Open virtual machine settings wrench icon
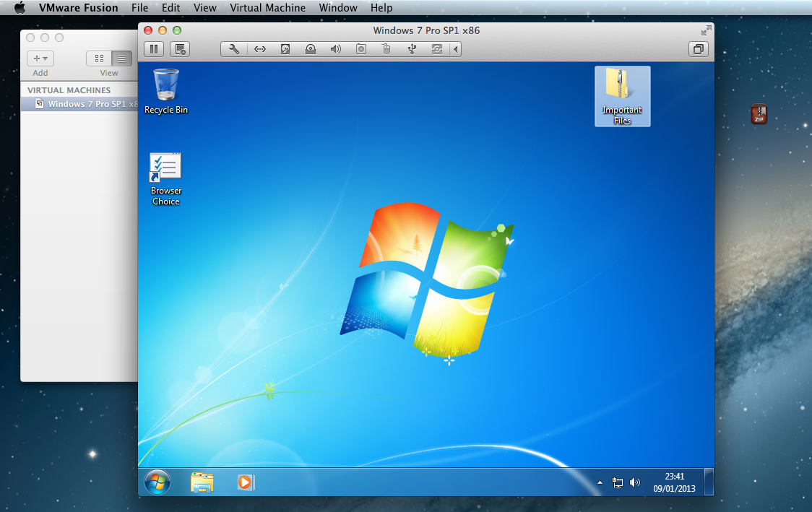812x512 pixels. pos(234,49)
